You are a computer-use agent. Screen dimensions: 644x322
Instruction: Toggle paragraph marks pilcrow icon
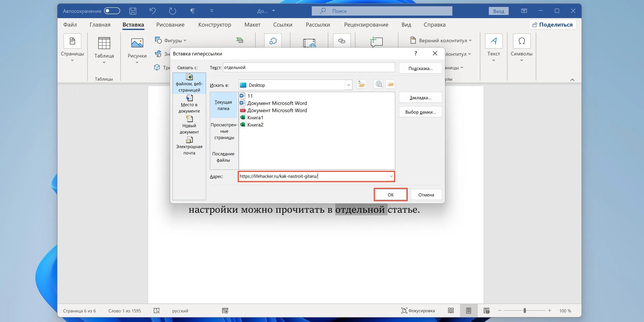[192, 11]
